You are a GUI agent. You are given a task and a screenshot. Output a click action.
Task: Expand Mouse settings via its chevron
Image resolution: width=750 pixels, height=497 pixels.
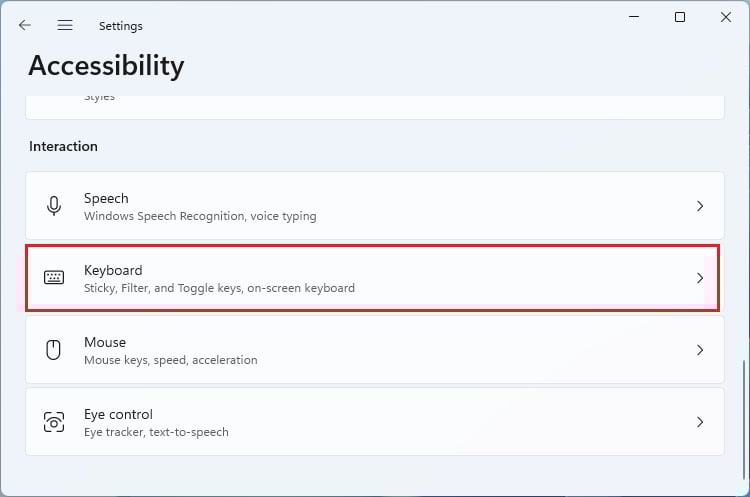(700, 350)
